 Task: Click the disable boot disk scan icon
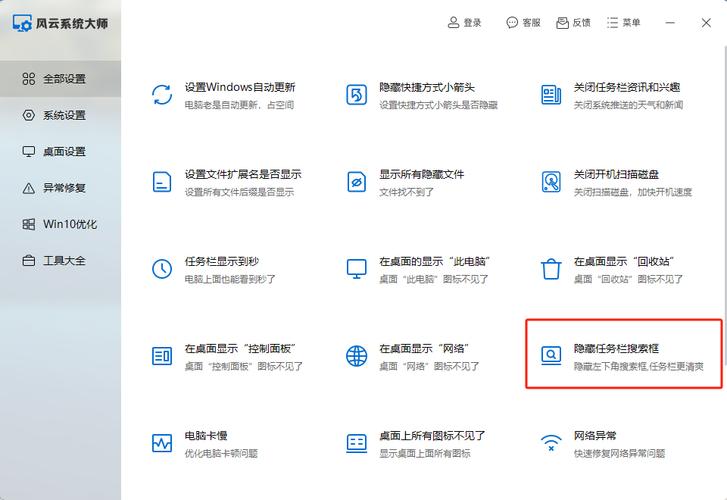(551, 182)
